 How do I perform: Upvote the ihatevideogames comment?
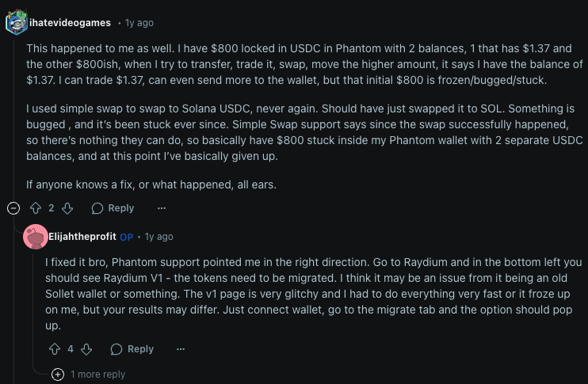[x=35, y=208]
